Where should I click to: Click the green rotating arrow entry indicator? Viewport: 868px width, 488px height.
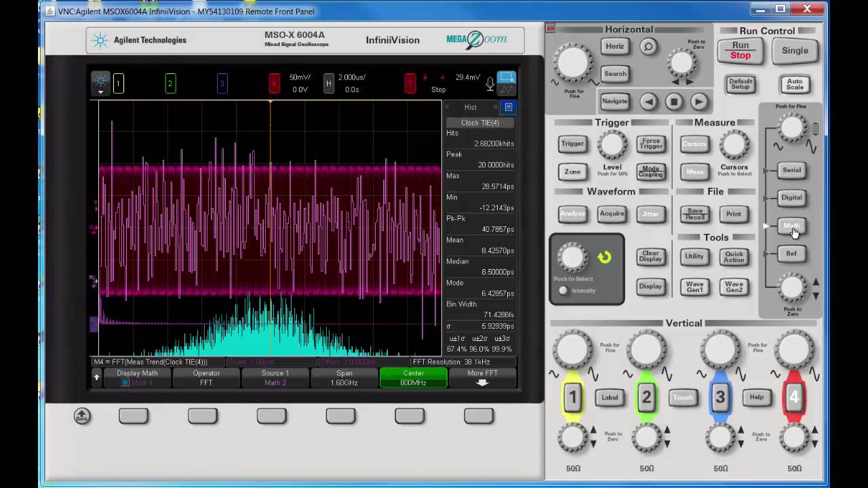tap(604, 257)
